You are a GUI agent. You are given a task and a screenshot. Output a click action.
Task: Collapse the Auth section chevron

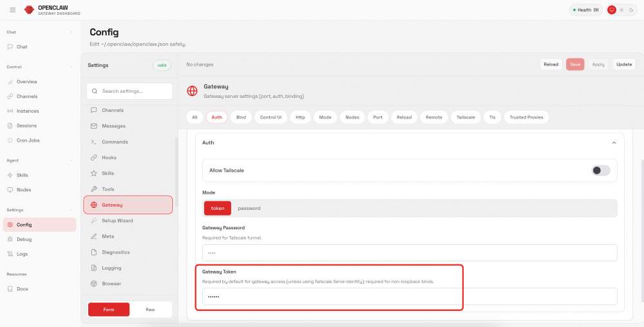click(614, 143)
